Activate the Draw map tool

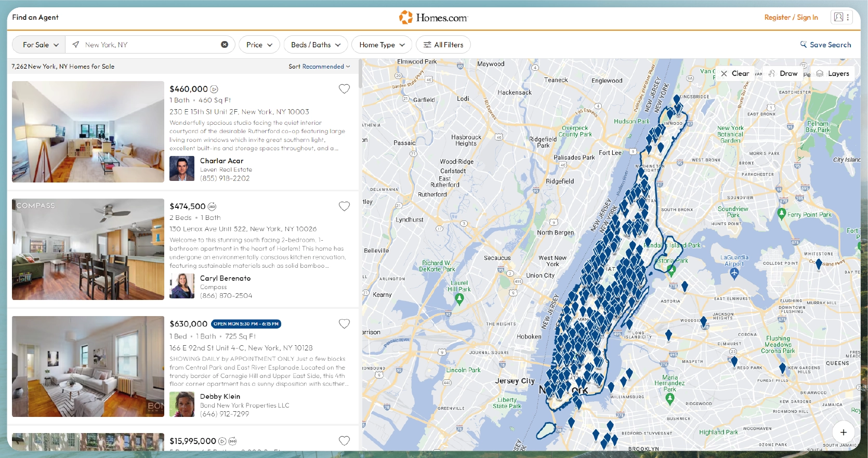click(x=783, y=73)
